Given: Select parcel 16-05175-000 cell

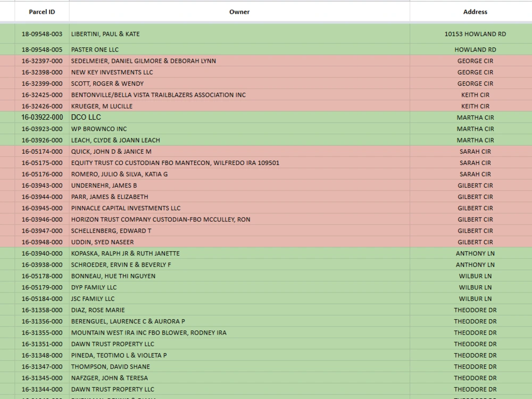Looking at the screenshot, I should click(41, 163).
